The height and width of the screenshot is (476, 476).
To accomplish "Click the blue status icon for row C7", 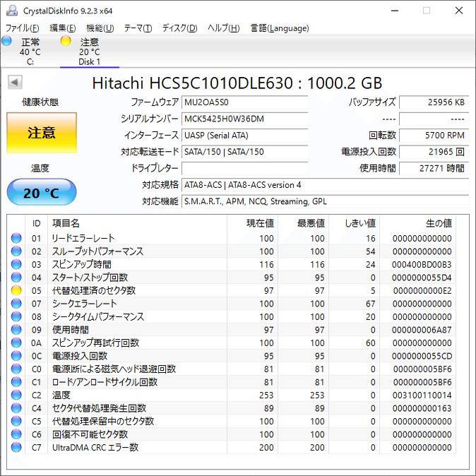I will [x=16, y=447].
